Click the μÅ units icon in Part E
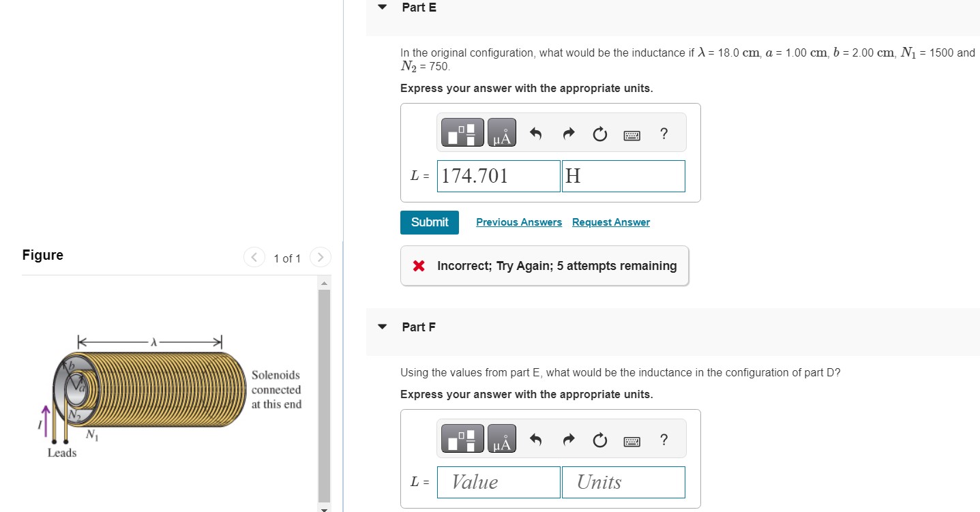The image size is (980, 512). [x=501, y=132]
